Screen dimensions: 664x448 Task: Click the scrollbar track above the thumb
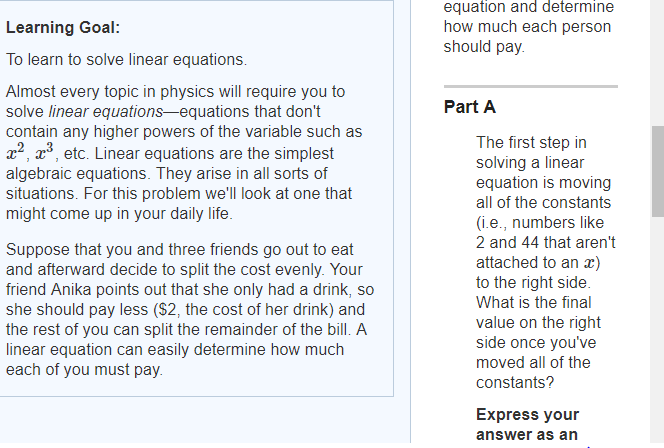click(658, 63)
